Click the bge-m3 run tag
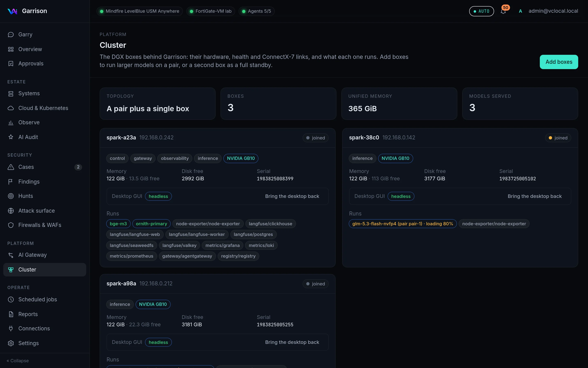Screen dimensions: 588x368 click(x=118, y=224)
